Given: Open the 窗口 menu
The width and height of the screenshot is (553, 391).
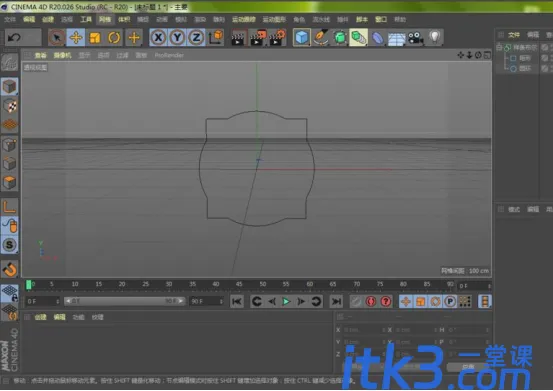Looking at the screenshot, I should [381, 19].
